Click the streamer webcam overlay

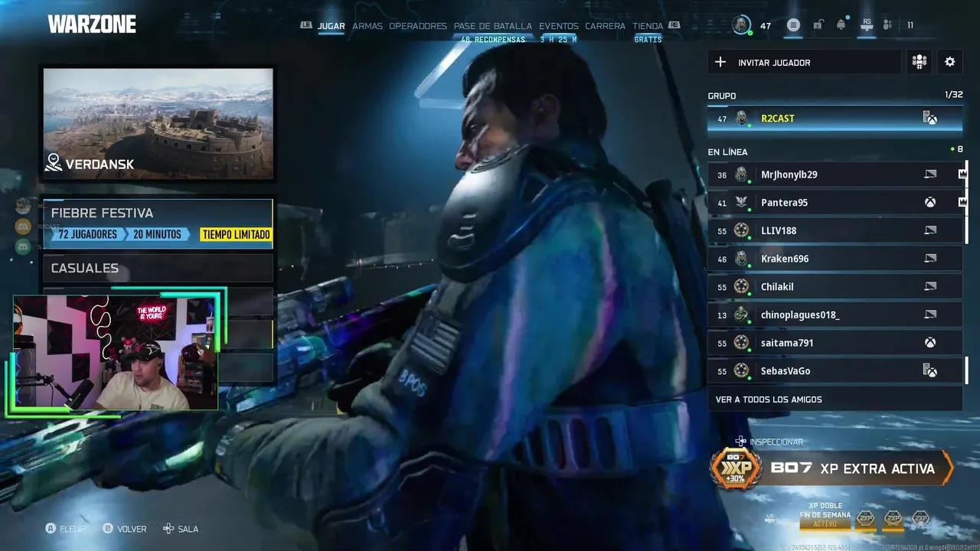pos(116,353)
